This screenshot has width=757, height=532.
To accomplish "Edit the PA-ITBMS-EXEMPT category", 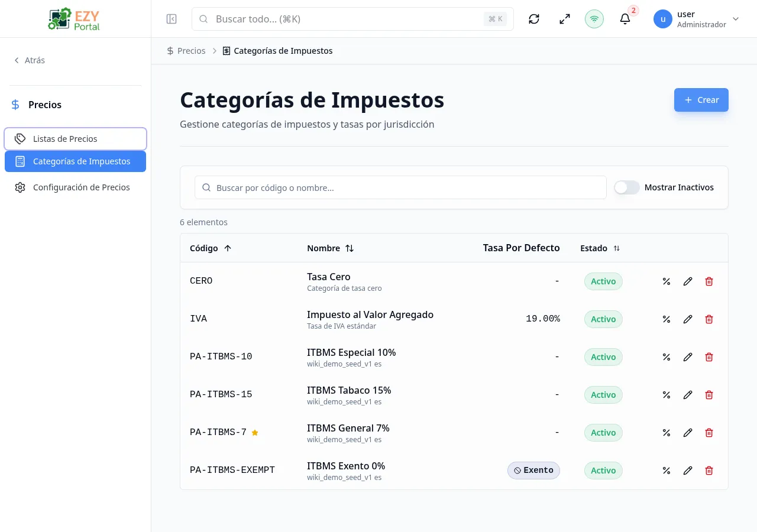I will coord(688,471).
